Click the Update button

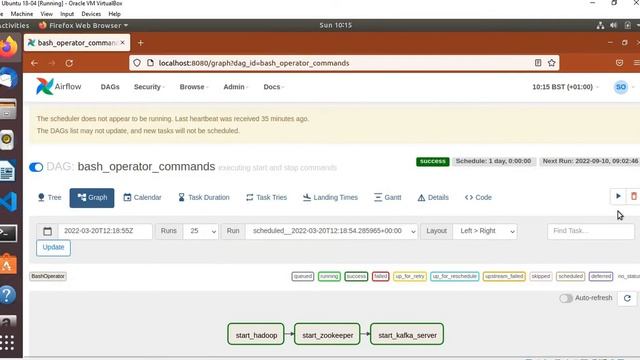pos(53,248)
